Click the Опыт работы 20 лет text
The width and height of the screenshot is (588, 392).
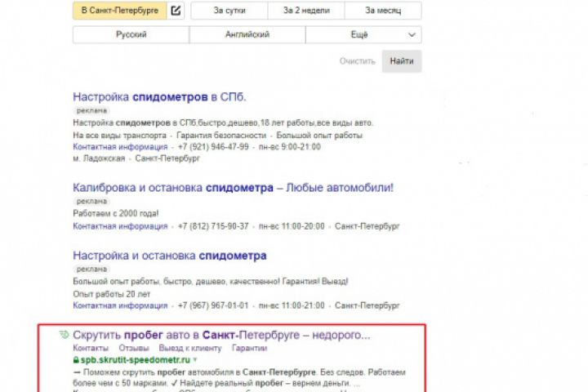[111, 294]
